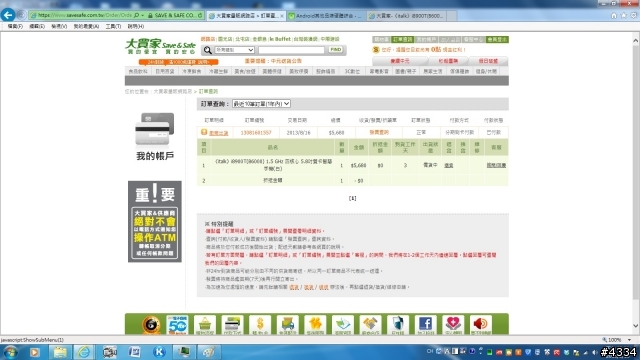The height and width of the screenshot is (360, 640).
Task: Click the vertical scrollbar down arrow
Action: (636, 326)
